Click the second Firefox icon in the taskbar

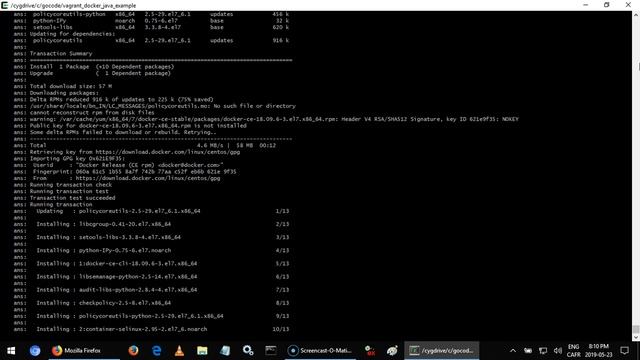tap(133, 351)
